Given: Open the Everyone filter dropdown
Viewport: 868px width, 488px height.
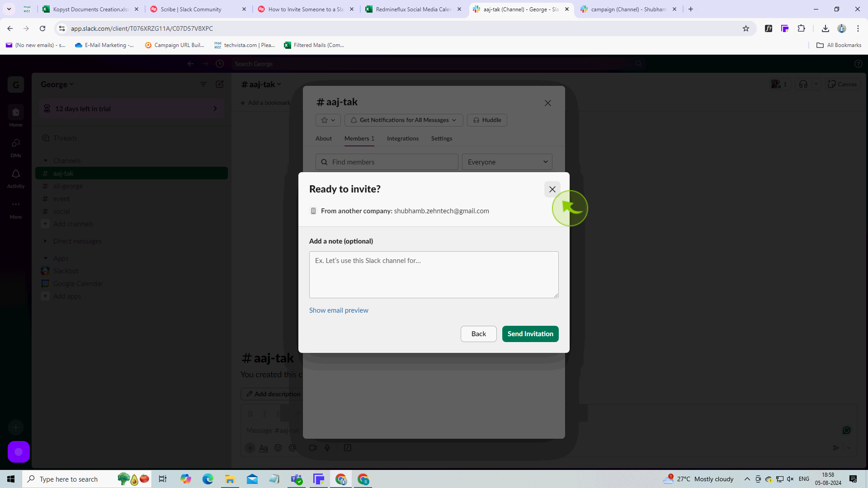Looking at the screenshot, I should pos(507,162).
